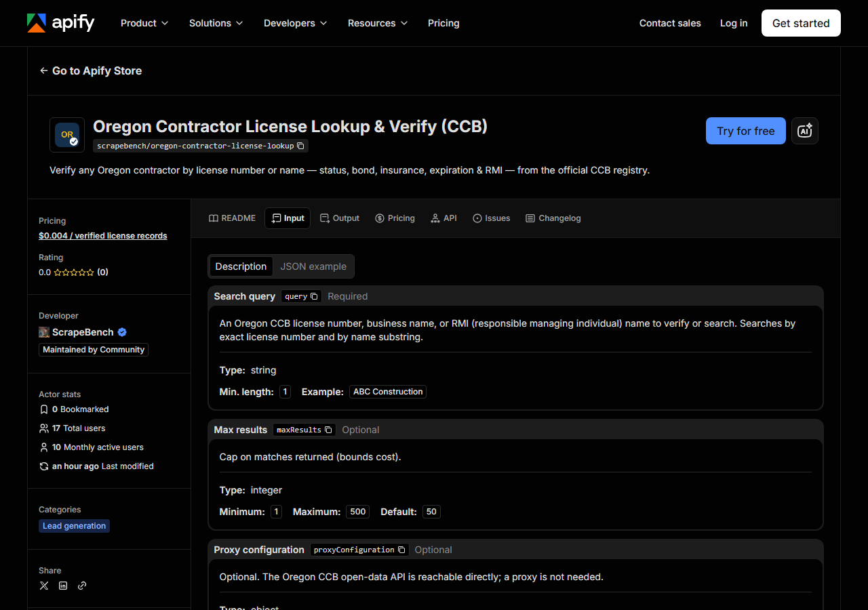868x610 pixels.
Task: Click the Max results field heading
Action: tap(241, 430)
